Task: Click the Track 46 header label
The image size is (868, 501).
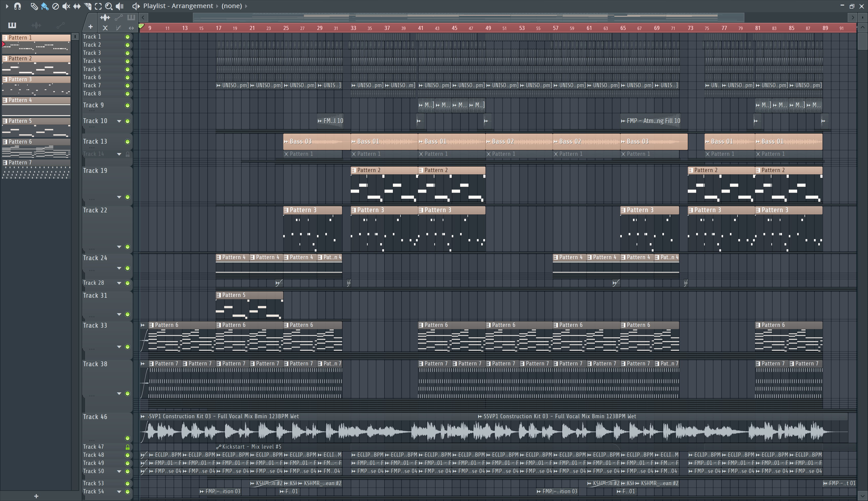Action: (95, 417)
